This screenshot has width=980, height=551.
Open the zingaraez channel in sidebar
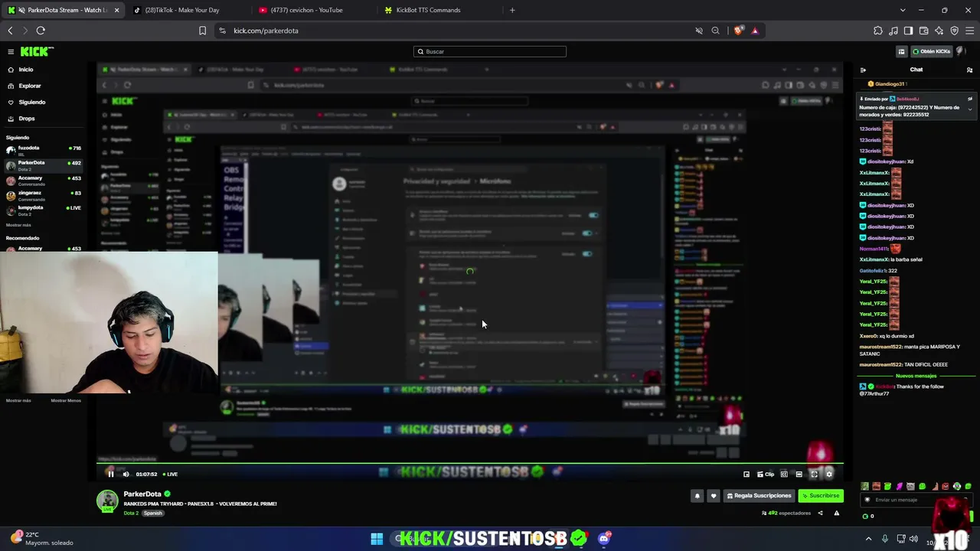click(43, 195)
